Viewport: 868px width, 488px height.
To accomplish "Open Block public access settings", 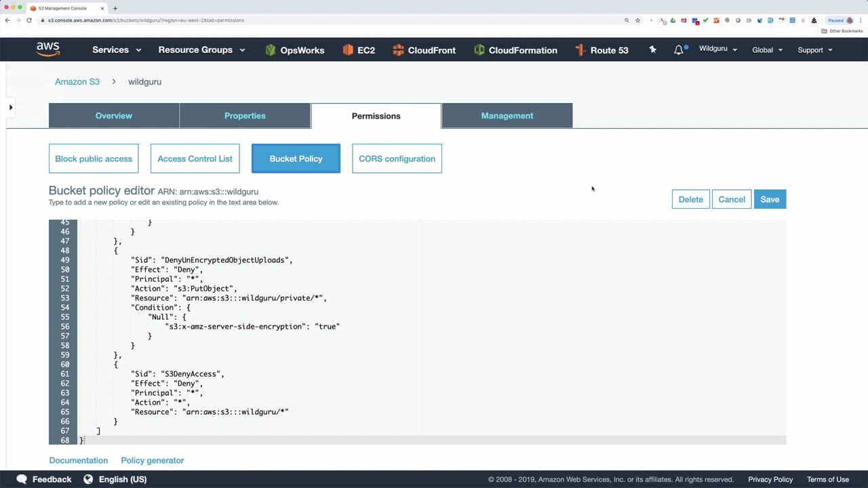I will (94, 159).
